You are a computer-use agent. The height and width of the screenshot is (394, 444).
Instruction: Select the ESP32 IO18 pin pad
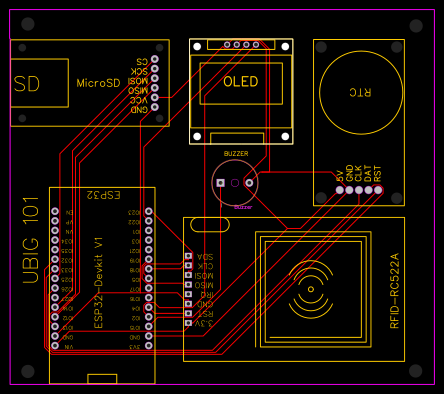tap(149, 269)
